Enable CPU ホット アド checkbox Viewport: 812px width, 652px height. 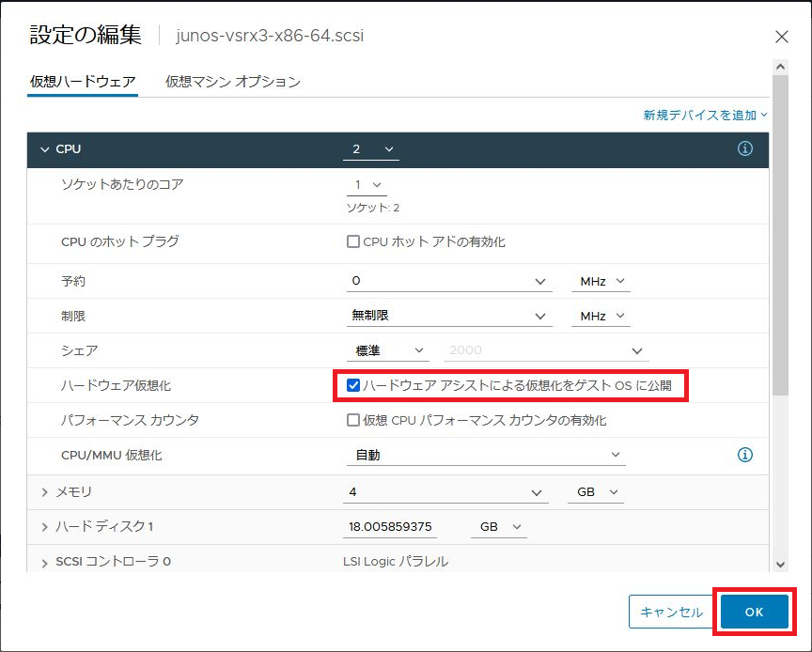point(353,241)
